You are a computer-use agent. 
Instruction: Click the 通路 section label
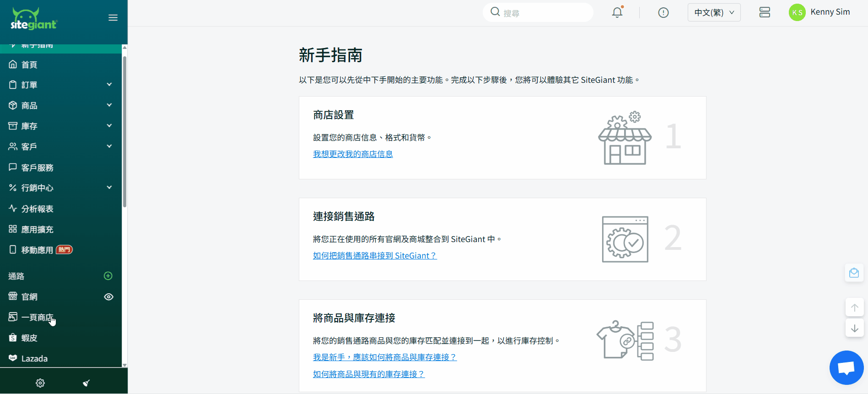(x=16, y=276)
